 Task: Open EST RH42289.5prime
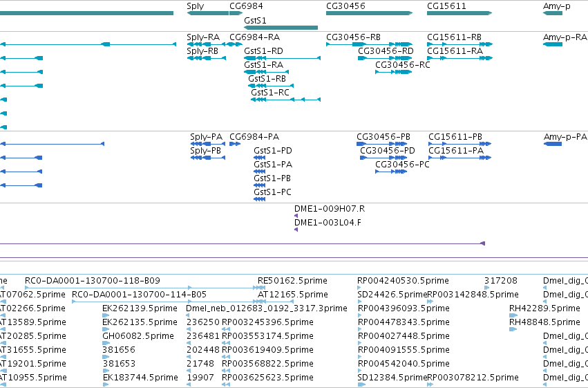coord(544,308)
